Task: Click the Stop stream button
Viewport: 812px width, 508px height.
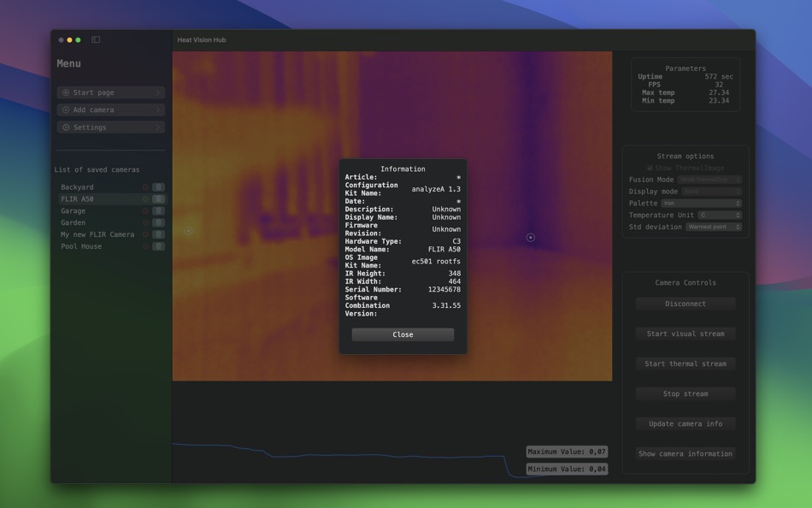Action: 685,394
